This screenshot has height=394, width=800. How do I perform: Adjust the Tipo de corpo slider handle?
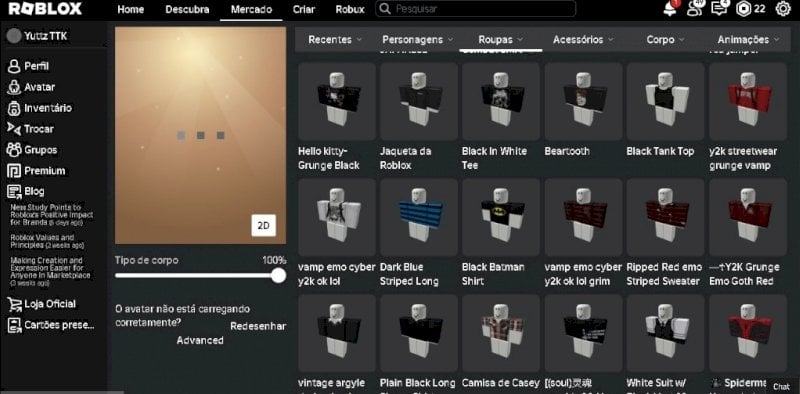point(278,276)
